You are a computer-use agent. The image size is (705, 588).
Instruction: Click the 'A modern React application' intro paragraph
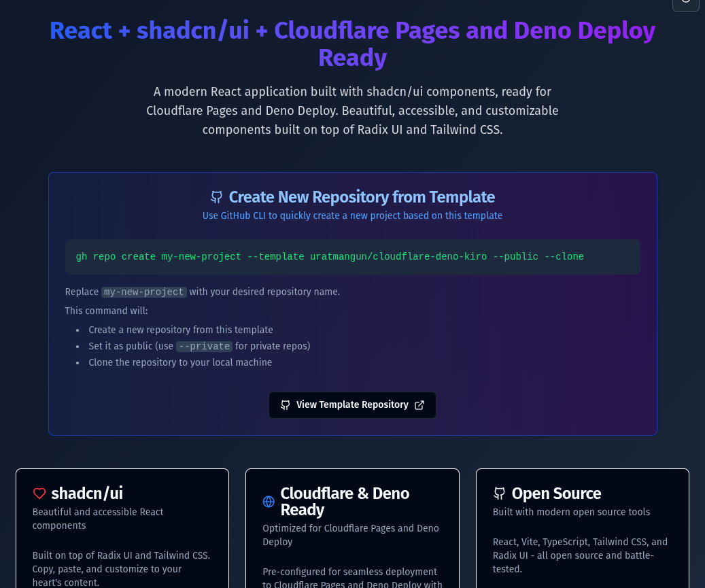(x=352, y=111)
